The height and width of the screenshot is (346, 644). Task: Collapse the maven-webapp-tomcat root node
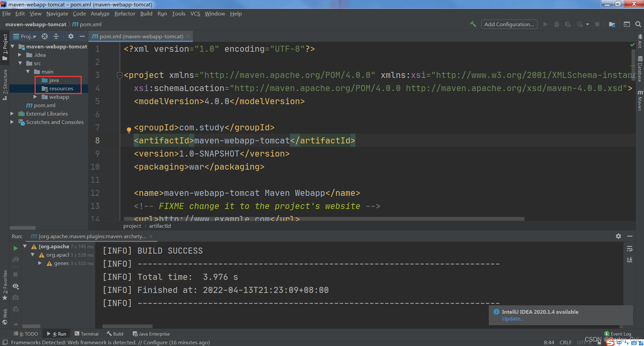pos(13,46)
